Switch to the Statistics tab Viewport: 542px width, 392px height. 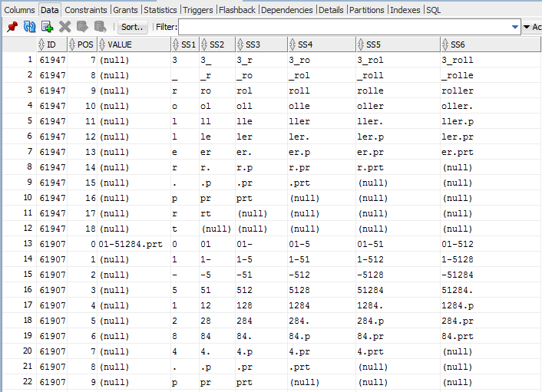click(x=160, y=10)
